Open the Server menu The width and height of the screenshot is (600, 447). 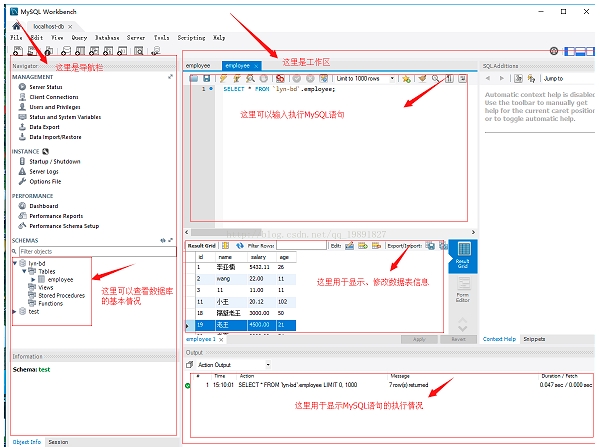coord(136,38)
